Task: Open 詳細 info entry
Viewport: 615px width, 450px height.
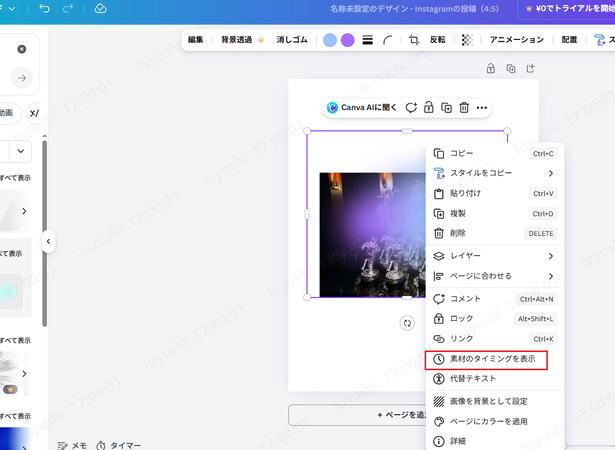Action: pos(495,441)
